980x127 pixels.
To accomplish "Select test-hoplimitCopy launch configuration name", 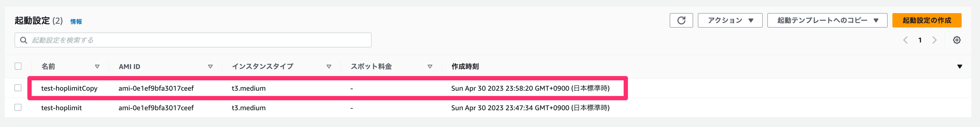I will click(69, 88).
